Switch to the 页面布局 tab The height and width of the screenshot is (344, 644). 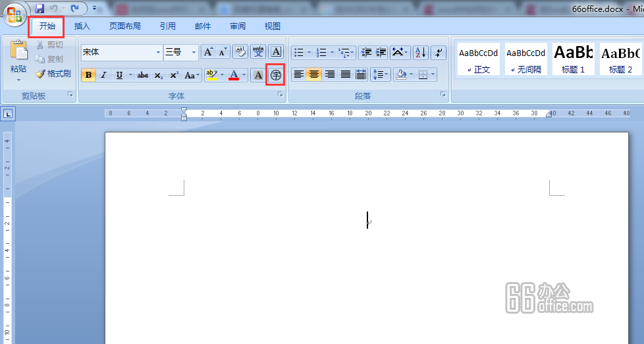pos(125,26)
